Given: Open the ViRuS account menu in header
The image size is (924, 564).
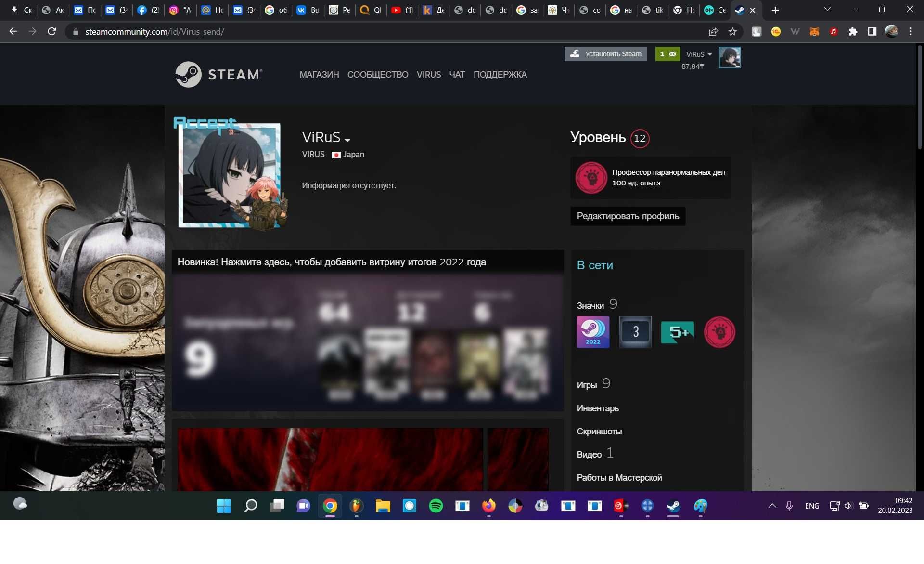Looking at the screenshot, I should pyautogui.click(x=699, y=54).
